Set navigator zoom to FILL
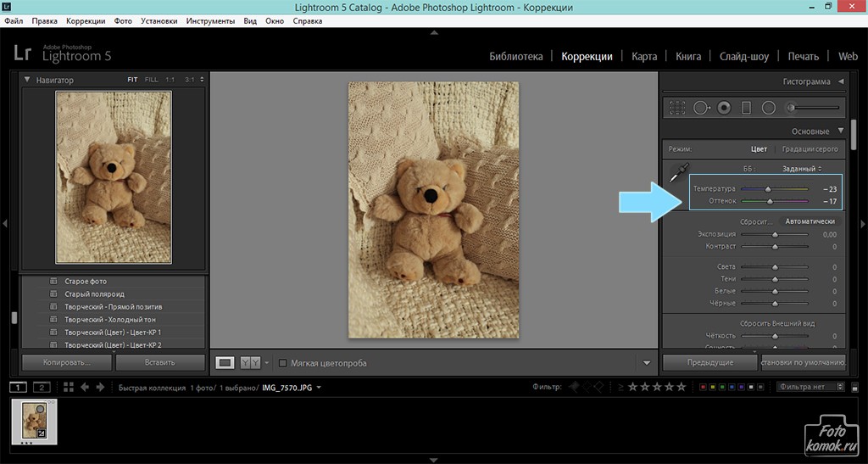Image resolution: width=868 pixels, height=464 pixels. coord(151,80)
